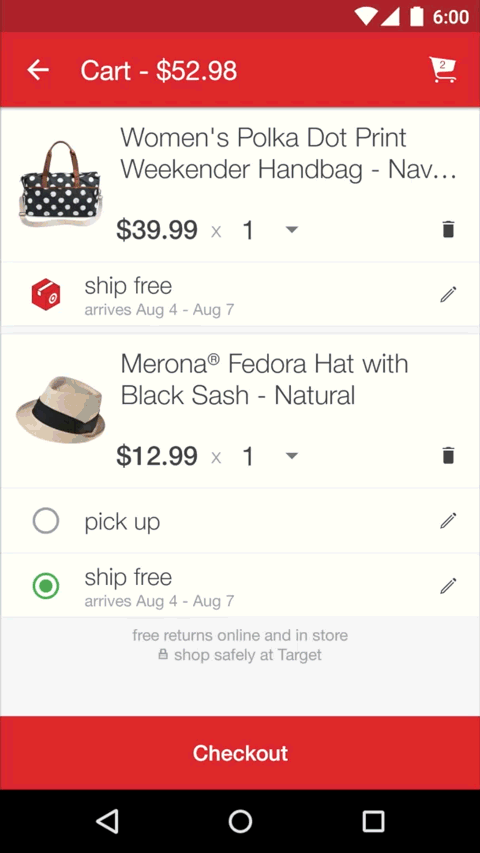Image resolution: width=480 pixels, height=853 pixels.
Task: View the polka dot handbag thumbnail
Action: pos(60,184)
